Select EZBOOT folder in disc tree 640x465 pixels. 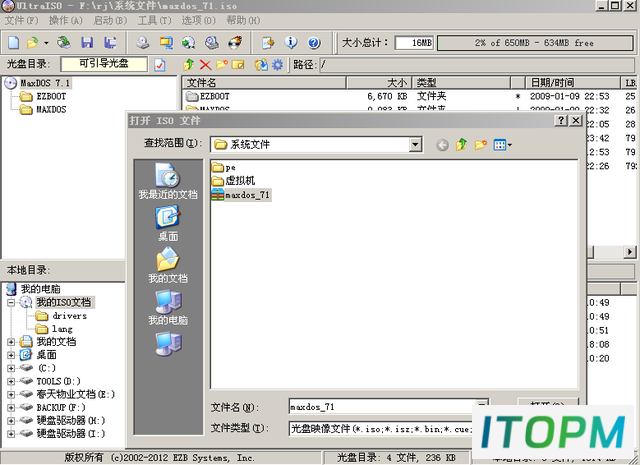tap(51, 96)
